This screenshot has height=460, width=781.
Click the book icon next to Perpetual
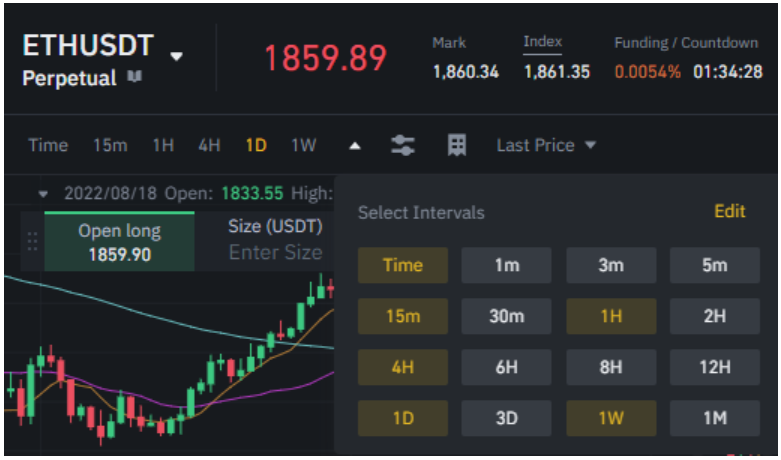134,77
